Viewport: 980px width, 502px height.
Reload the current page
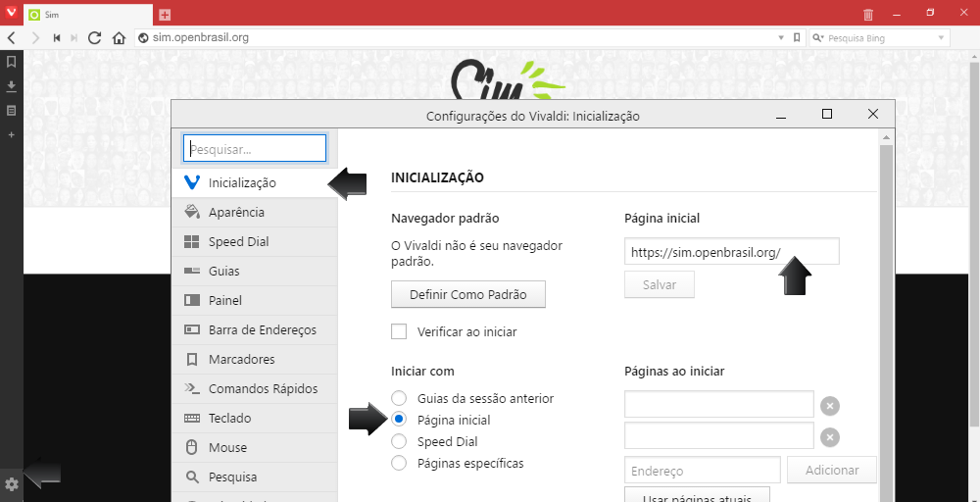click(95, 38)
